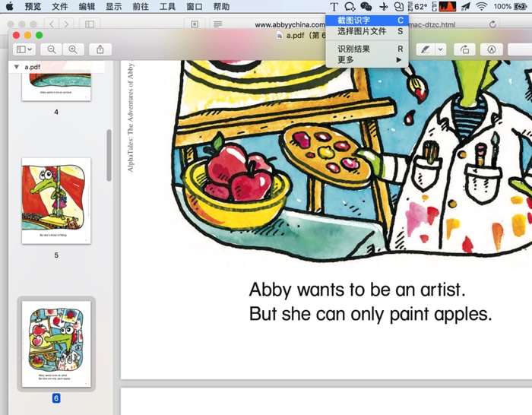The width and height of the screenshot is (532, 415).
Task: Open the 工具 menu
Action: (x=167, y=6)
